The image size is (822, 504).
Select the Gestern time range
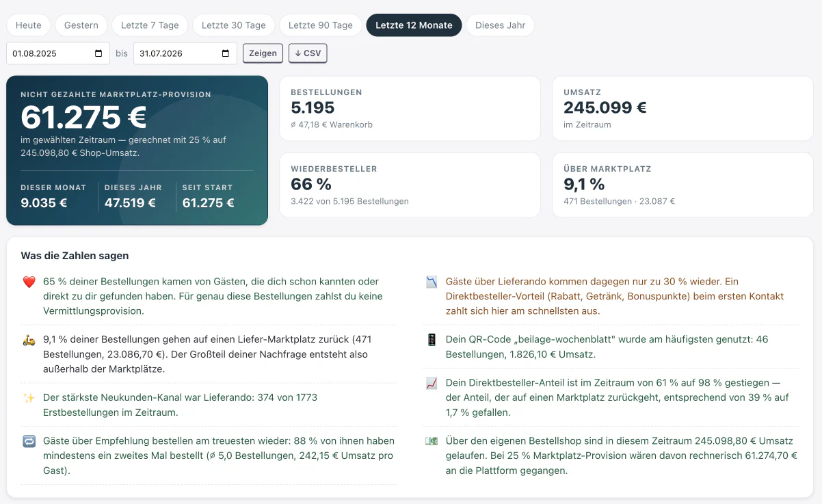click(x=81, y=25)
